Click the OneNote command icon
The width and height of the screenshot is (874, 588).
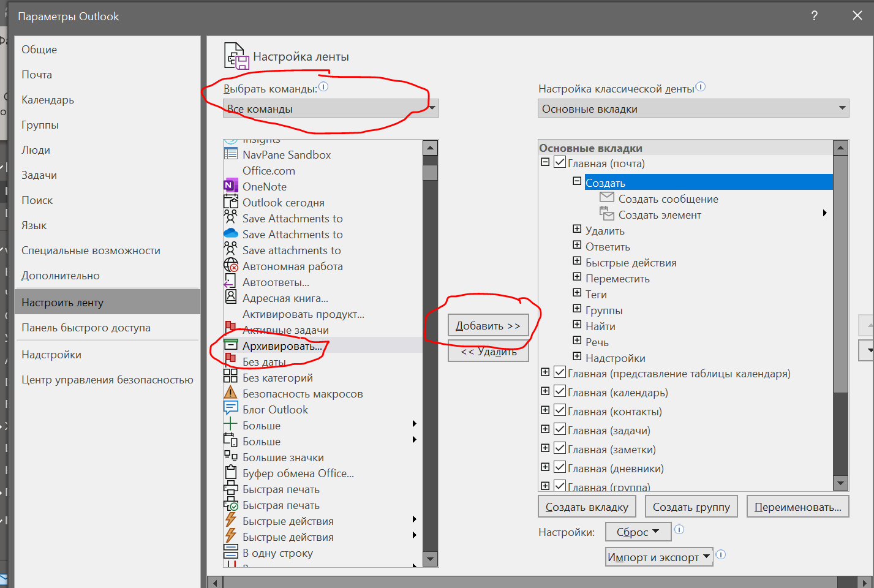(x=230, y=186)
